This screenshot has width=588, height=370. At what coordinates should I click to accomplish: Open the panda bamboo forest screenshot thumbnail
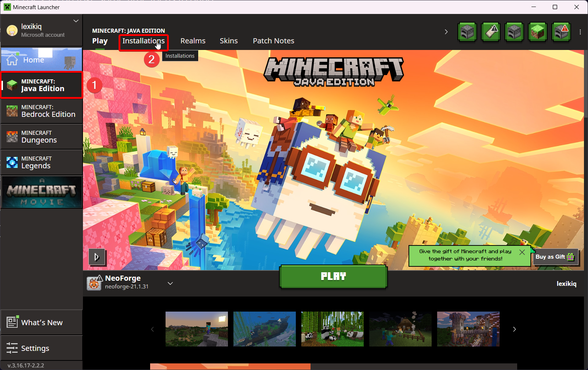(332, 329)
